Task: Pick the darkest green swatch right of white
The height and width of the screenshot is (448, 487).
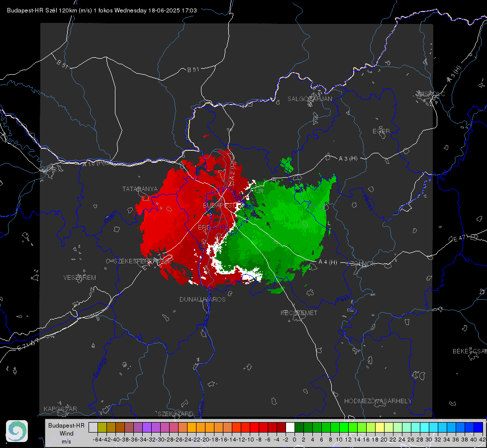Action: point(299,427)
